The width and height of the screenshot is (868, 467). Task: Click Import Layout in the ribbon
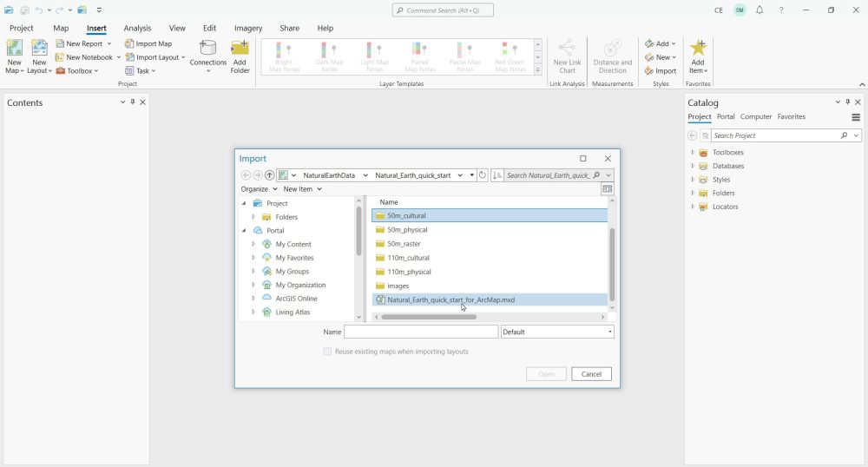coord(155,57)
